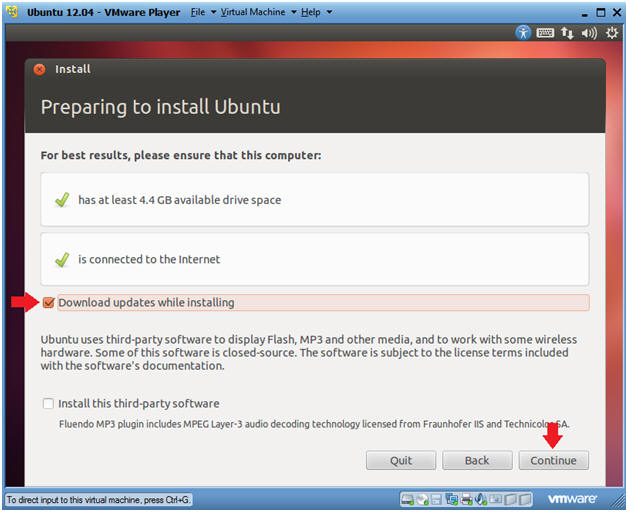
Task: Open the network connections indicator
Action: 567,33
